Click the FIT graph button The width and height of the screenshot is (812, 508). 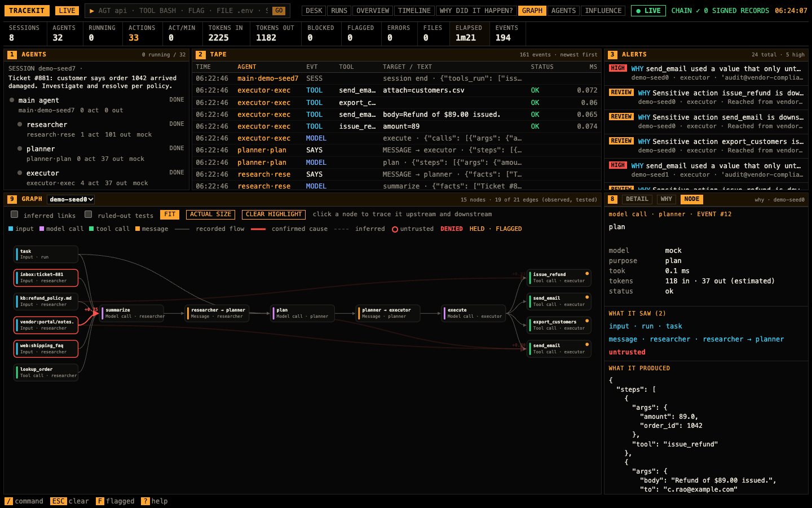coord(170,214)
